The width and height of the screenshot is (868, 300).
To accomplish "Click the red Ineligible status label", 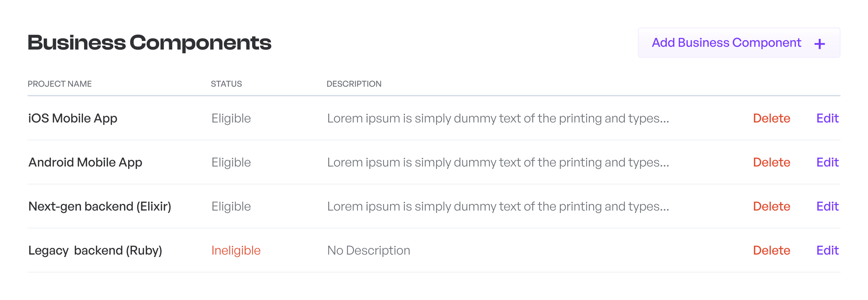I will 236,250.
